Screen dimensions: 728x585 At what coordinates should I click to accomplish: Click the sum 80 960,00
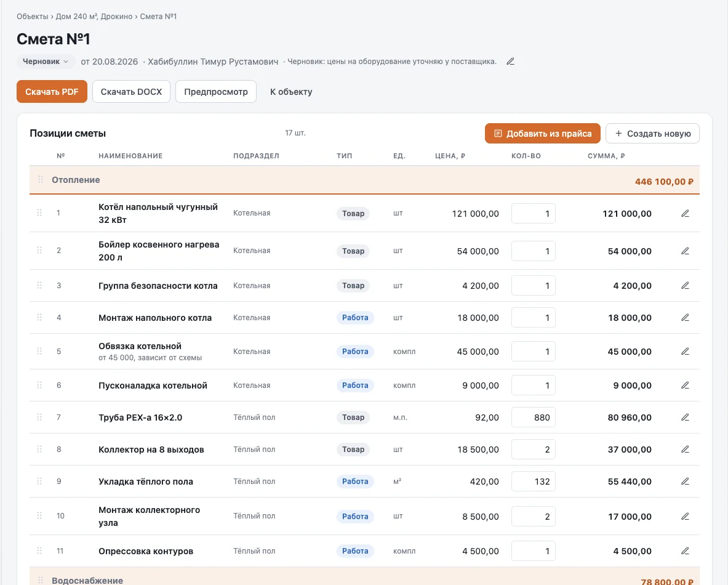(630, 418)
